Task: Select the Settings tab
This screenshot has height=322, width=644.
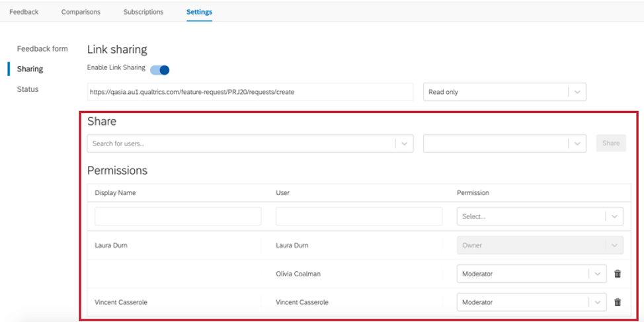Action: coord(199,12)
